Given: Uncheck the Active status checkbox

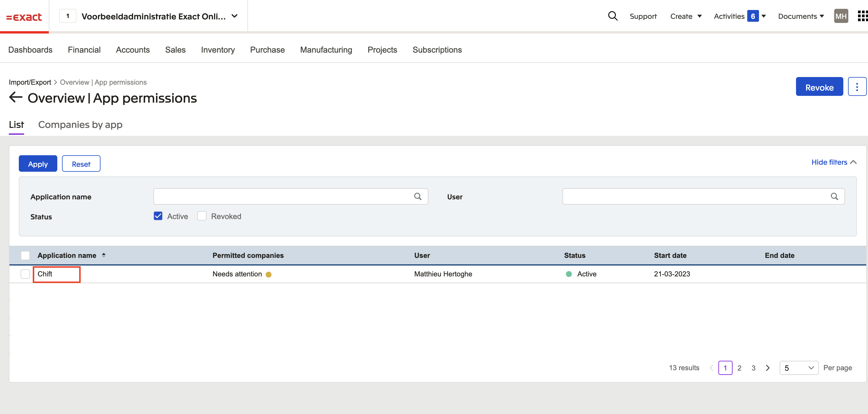Looking at the screenshot, I should pyautogui.click(x=158, y=216).
